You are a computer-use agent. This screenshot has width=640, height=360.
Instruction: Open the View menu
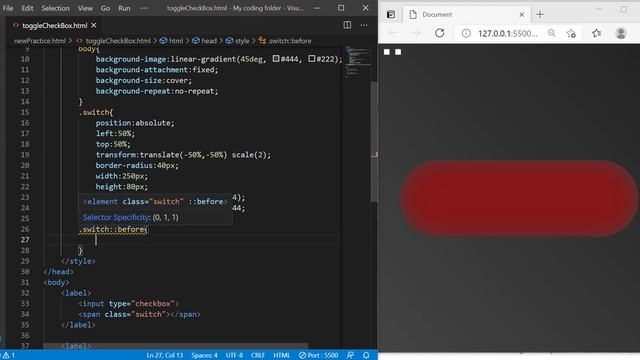tap(85, 8)
